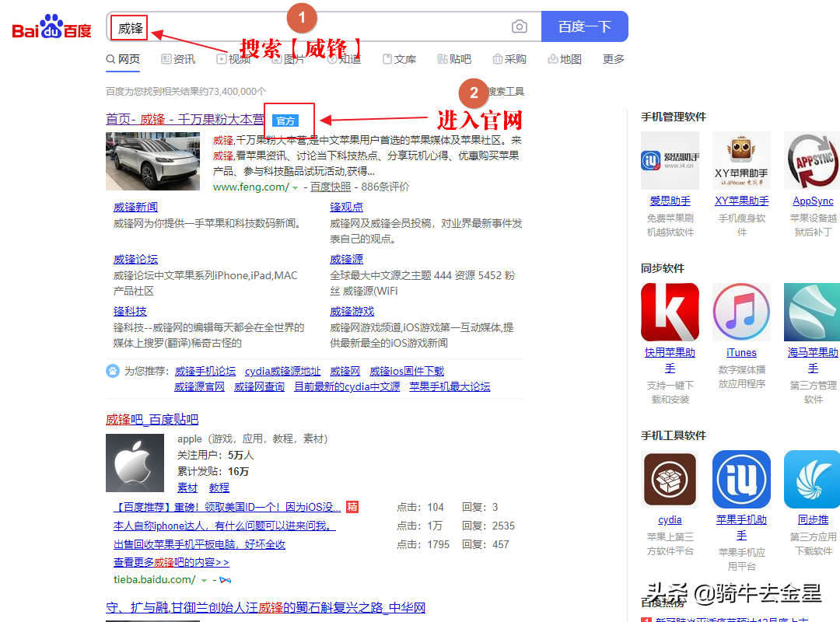
Task: Open the 爱思助手 app icon
Action: click(670, 160)
